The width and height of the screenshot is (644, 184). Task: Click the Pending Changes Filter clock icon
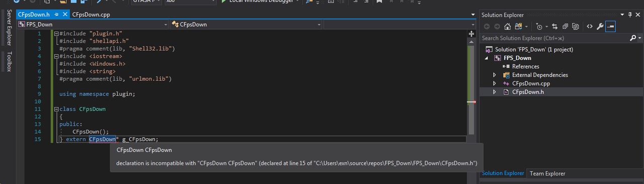[539, 27]
